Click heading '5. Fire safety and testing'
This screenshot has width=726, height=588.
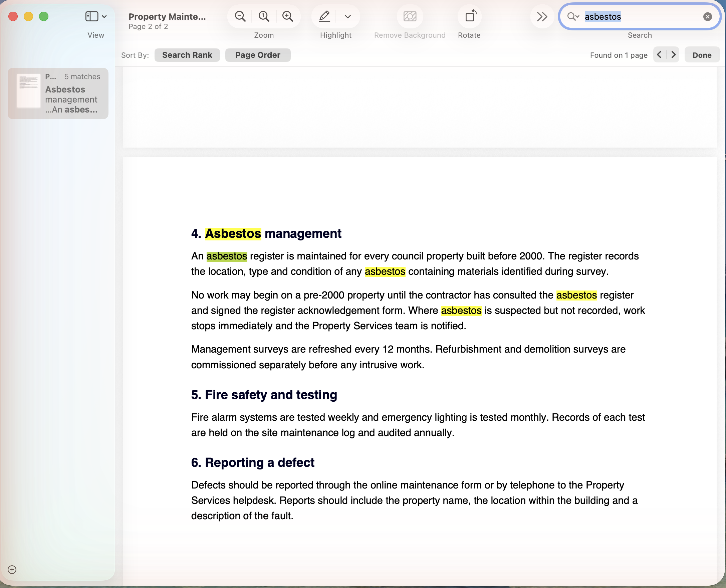tap(264, 395)
